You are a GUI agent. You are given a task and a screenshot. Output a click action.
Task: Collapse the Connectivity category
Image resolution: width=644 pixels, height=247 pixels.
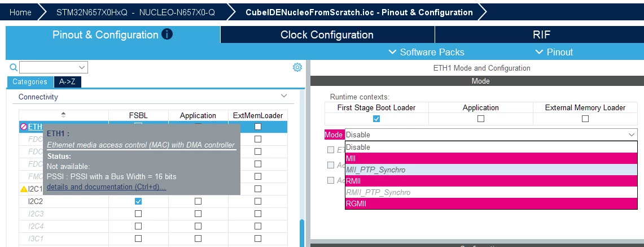[284, 96]
